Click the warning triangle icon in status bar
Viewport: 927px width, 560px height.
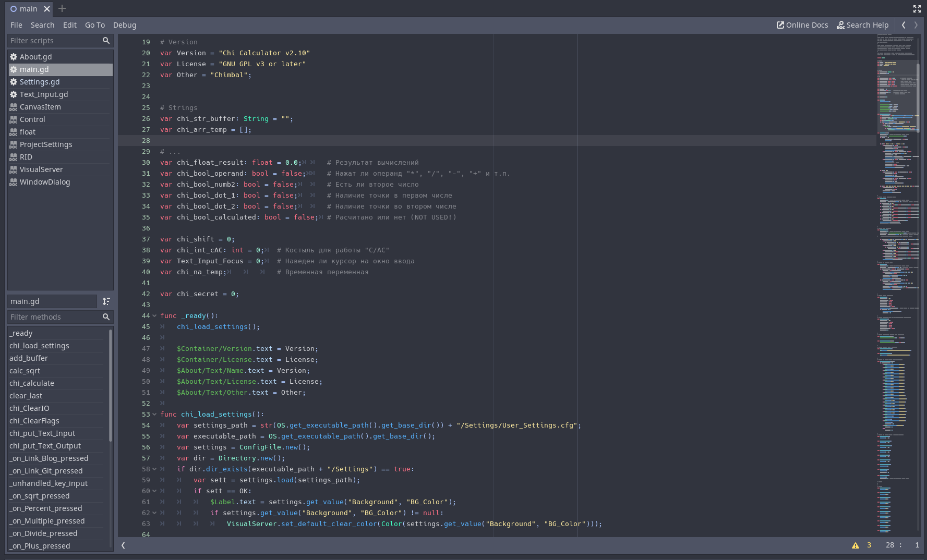tap(855, 545)
